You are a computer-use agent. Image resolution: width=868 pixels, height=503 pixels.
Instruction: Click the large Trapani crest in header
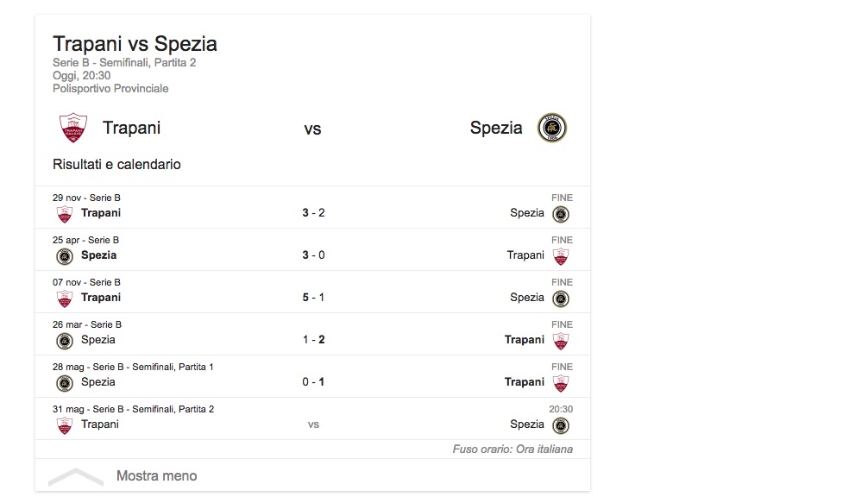click(x=73, y=129)
